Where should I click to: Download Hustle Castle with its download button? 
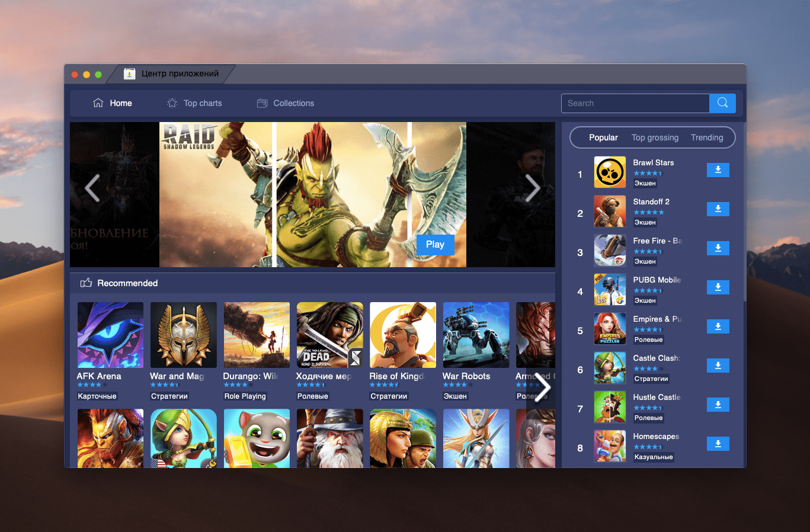pyautogui.click(x=718, y=405)
